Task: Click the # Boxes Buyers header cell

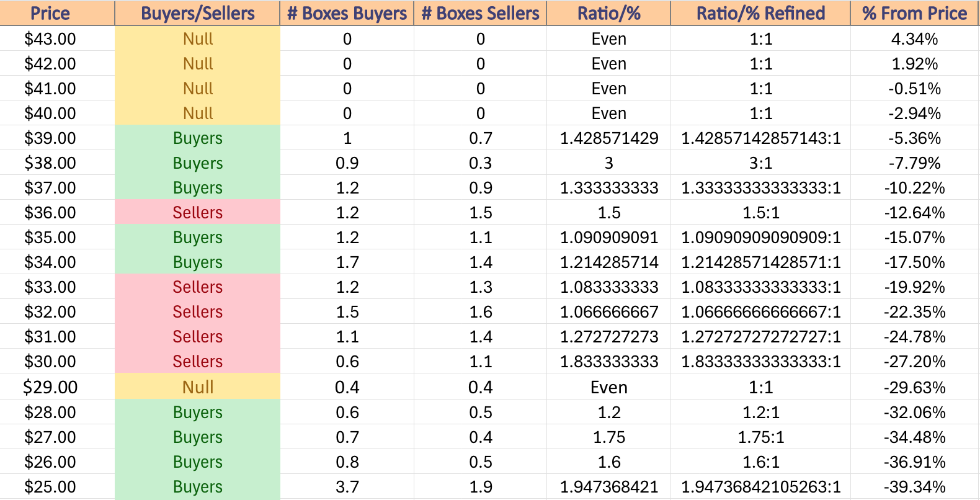Action: (347, 13)
